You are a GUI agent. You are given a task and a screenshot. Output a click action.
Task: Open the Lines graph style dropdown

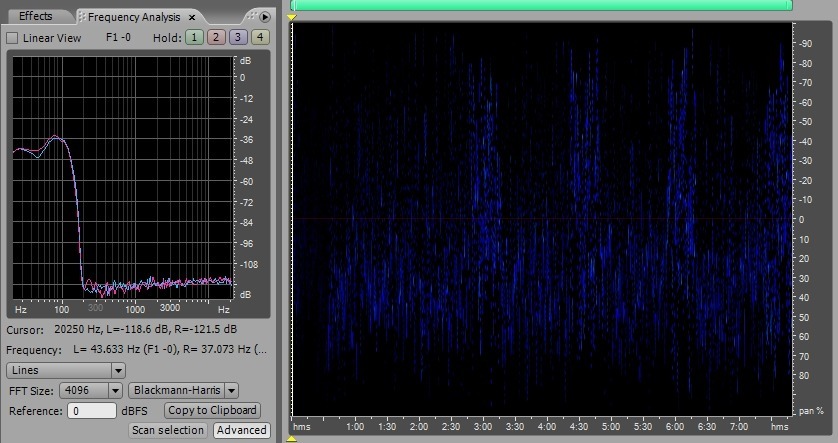click(66, 370)
